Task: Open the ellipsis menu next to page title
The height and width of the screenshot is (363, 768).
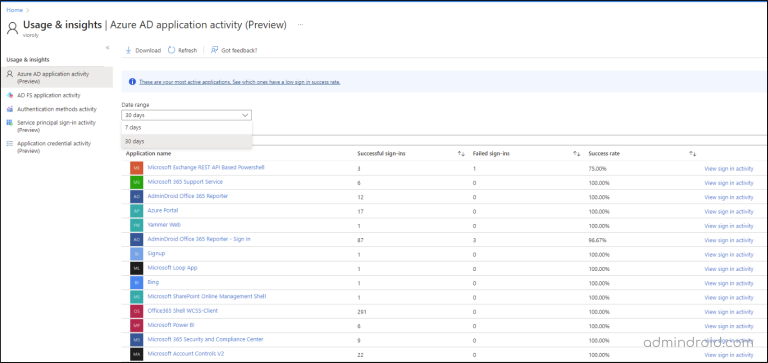Action: coord(300,24)
